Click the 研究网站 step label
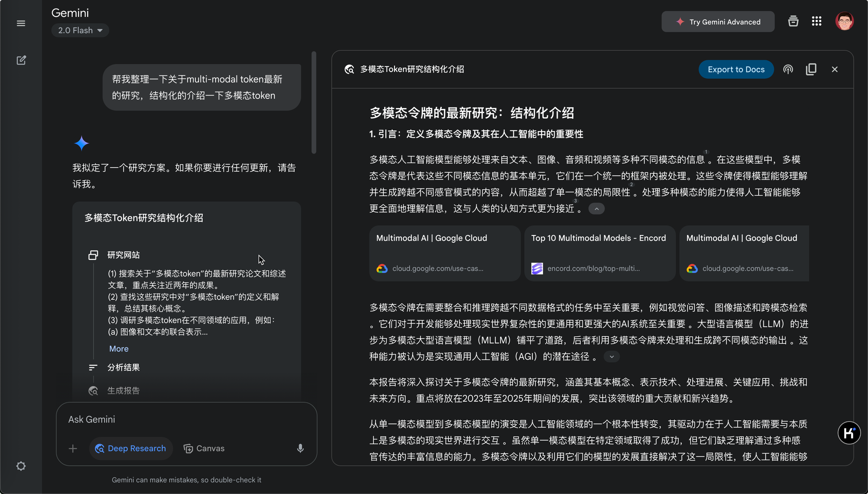Screen dimensions: 868x494 (x=124, y=255)
